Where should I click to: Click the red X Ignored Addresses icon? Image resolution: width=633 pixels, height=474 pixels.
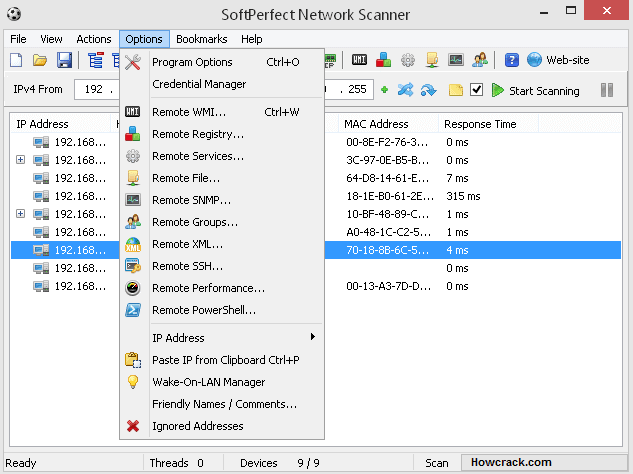pyautogui.click(x=133, y=426)
